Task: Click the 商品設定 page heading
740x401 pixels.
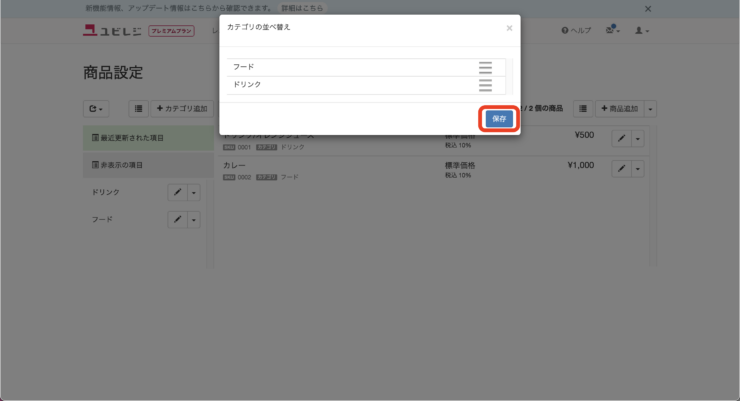Action: pyautogui.click(x=113, y=73)
